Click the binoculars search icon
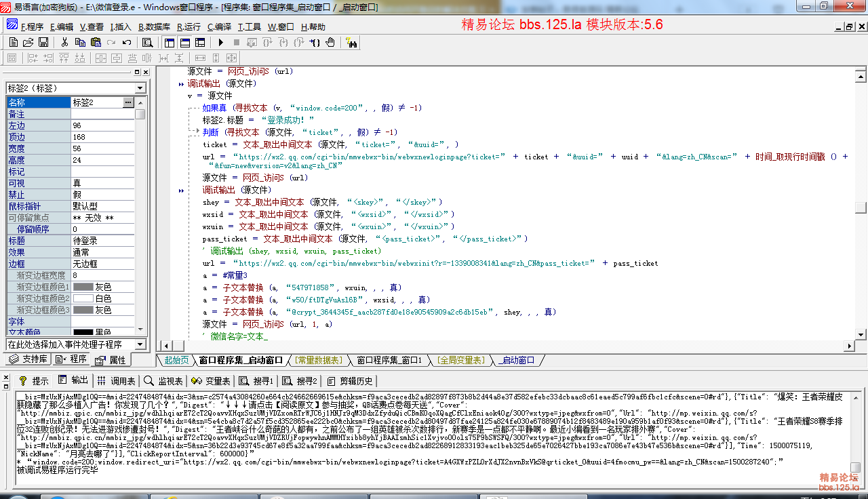The image size is (868, 499). (351, 43)
